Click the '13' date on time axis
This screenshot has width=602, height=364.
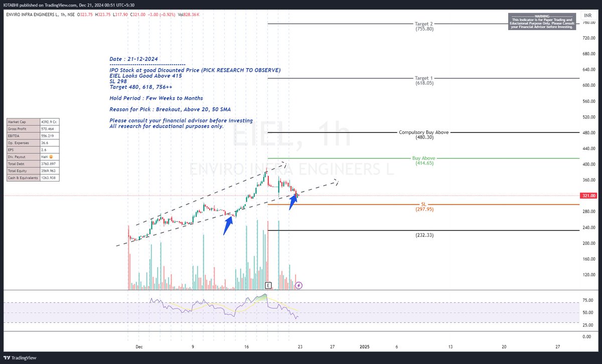pos(450,346)
